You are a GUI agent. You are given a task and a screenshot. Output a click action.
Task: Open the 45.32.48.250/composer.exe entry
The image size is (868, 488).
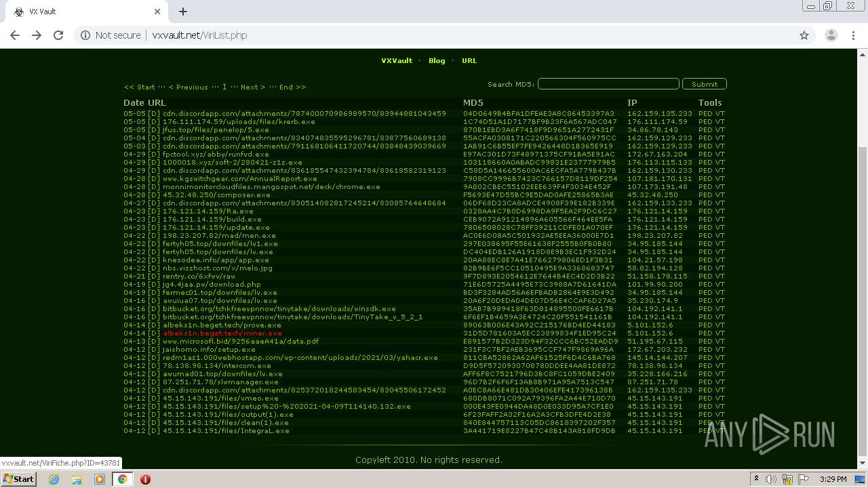coord(216,195)
